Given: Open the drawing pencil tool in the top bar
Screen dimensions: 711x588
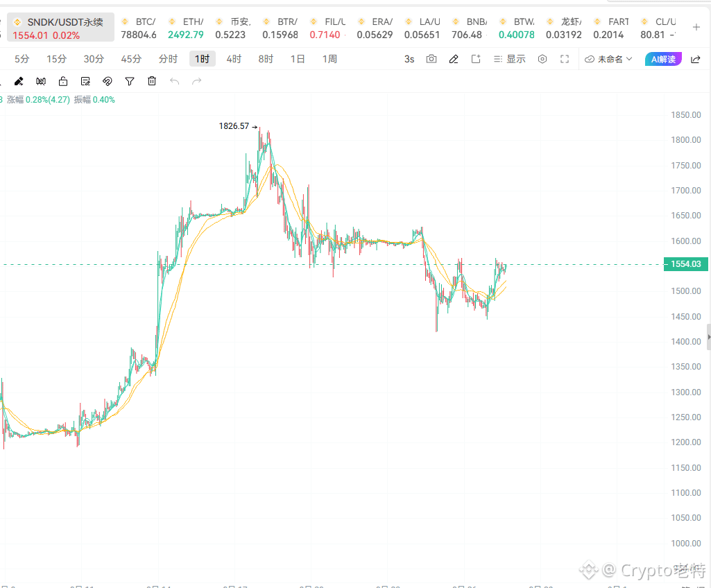Looking at the screenshot, I should point(454,59).
